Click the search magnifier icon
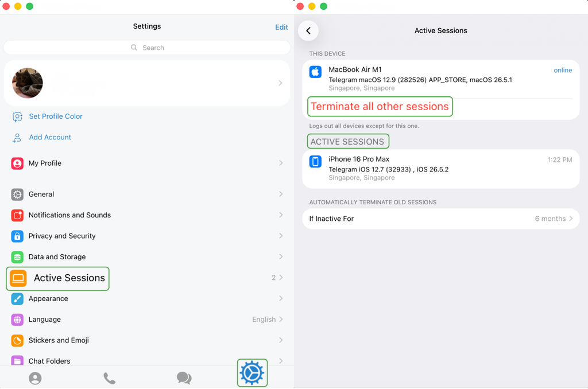The image size is (588, 389). coord(134,48)
